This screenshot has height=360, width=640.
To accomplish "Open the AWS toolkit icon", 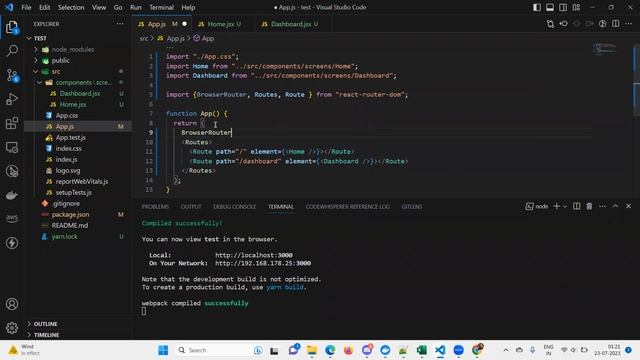I will click(12, 218).
